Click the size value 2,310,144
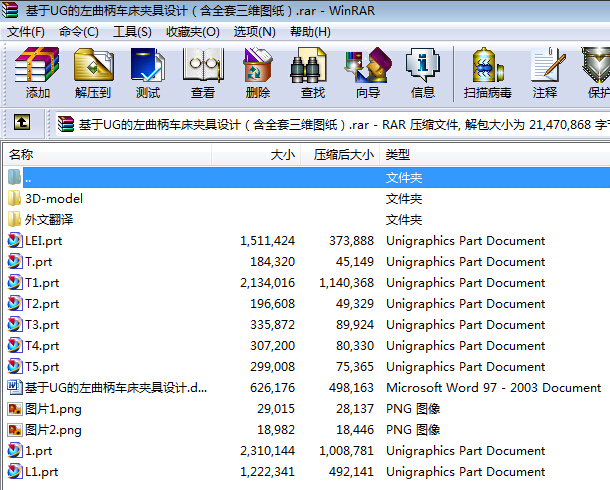This screenshot has height=490, width=610. point(267,451)
